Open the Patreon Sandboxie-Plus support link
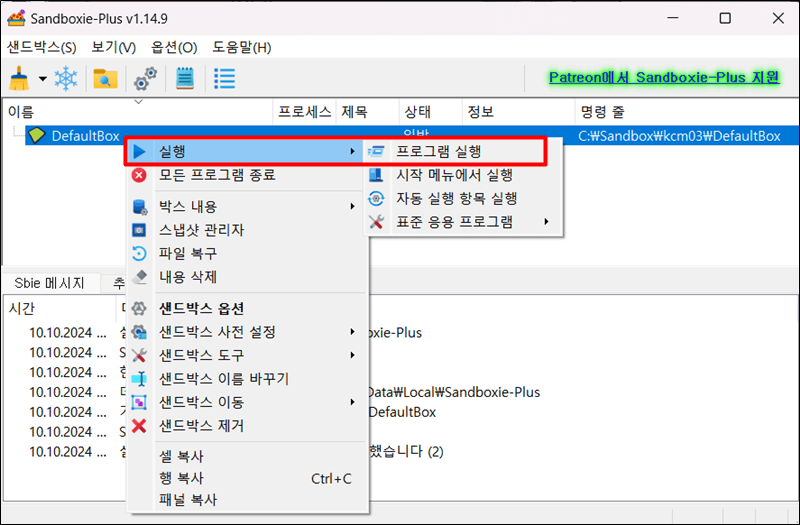 point(664,78)
